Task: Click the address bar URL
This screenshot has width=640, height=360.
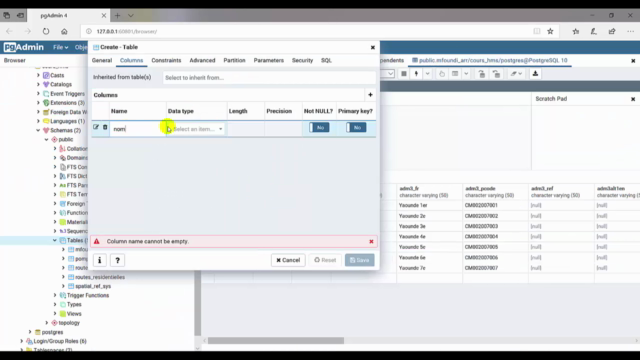Action: point(127,31)
